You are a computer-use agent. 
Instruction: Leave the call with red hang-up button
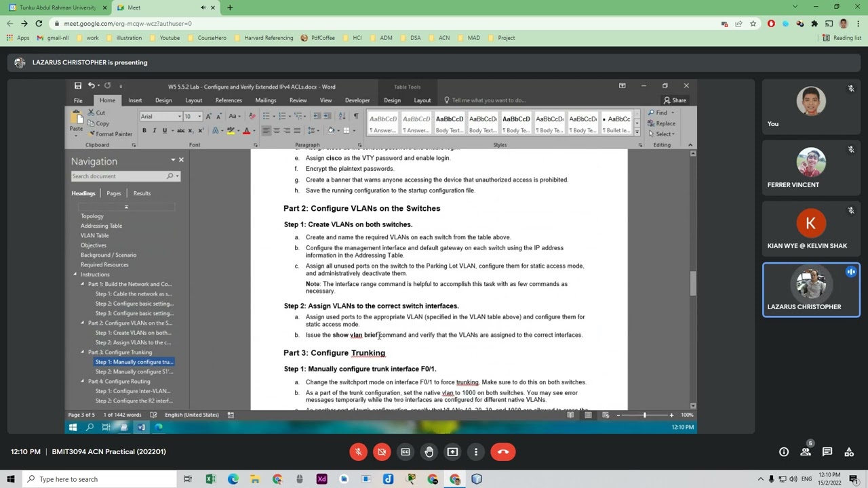pos(503,452)
